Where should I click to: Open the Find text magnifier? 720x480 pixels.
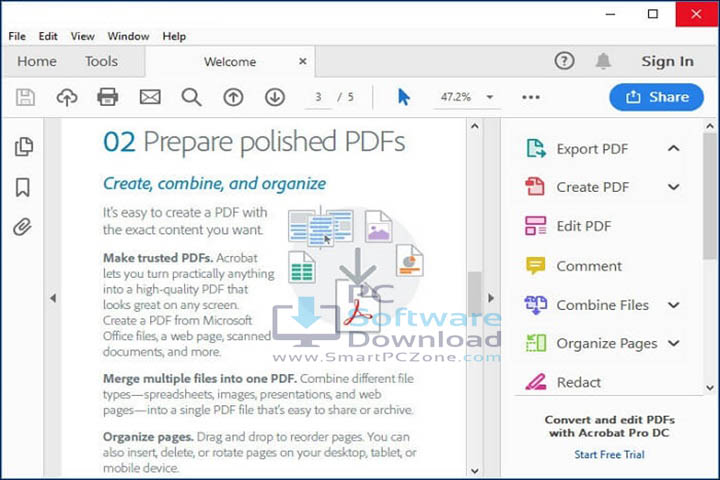point(191,97)
